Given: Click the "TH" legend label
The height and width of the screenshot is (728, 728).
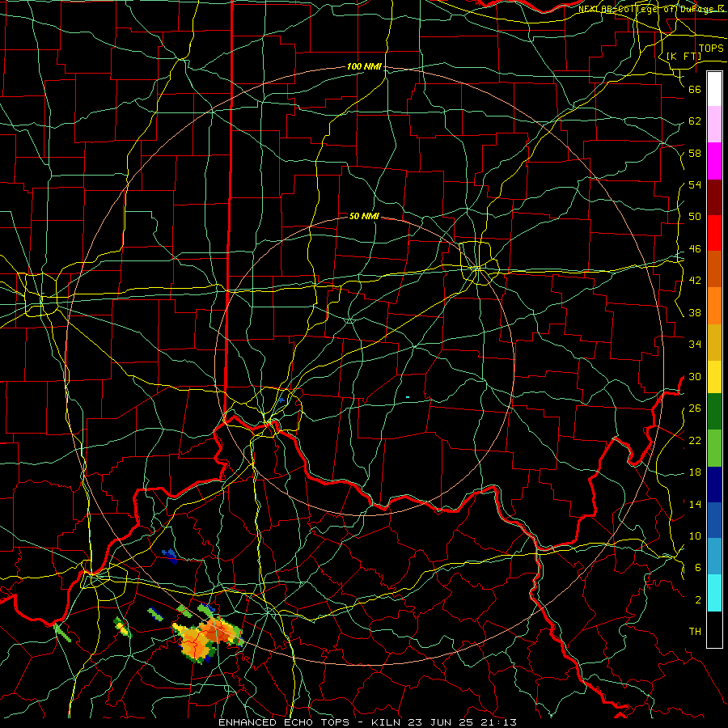Looking at the screenshot, I should point(695,632).
